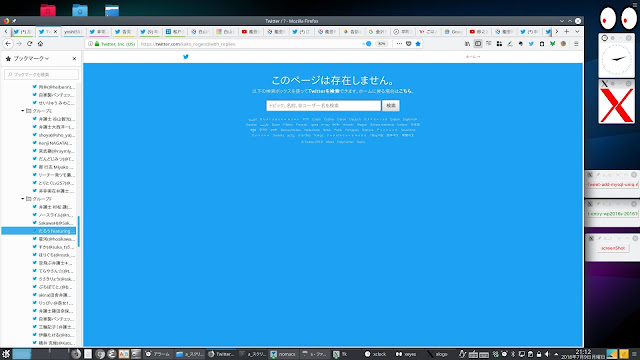
Task: Open the Status footer link
Action: tap(360, 142)
